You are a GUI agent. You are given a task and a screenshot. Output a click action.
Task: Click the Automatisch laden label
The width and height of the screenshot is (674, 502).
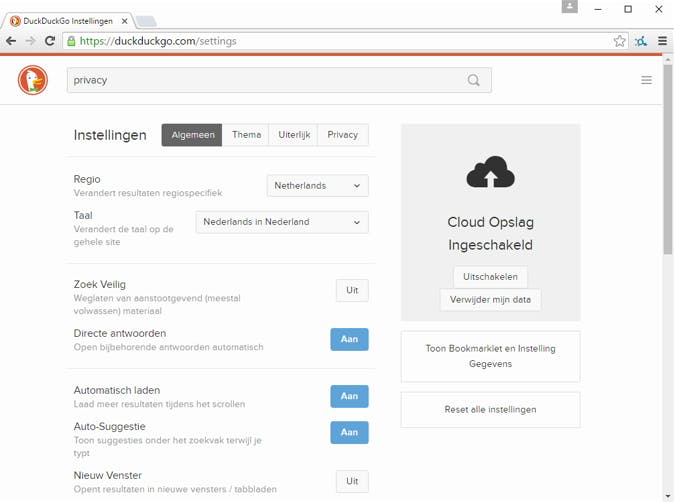point(117,390)
